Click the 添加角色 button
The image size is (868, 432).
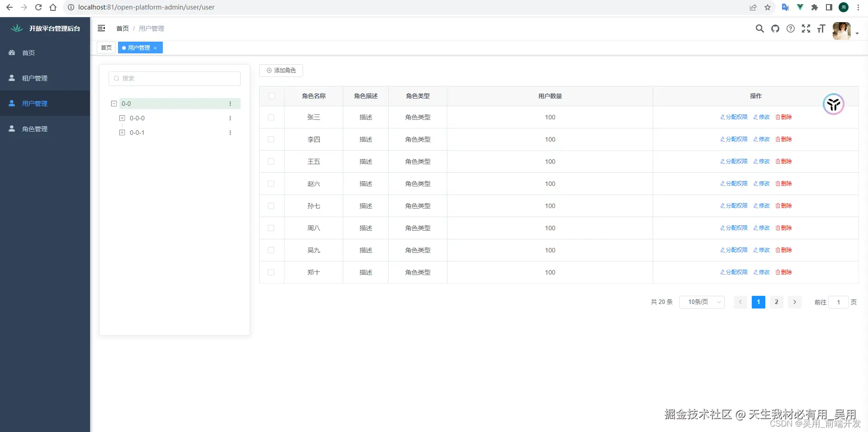281,70
